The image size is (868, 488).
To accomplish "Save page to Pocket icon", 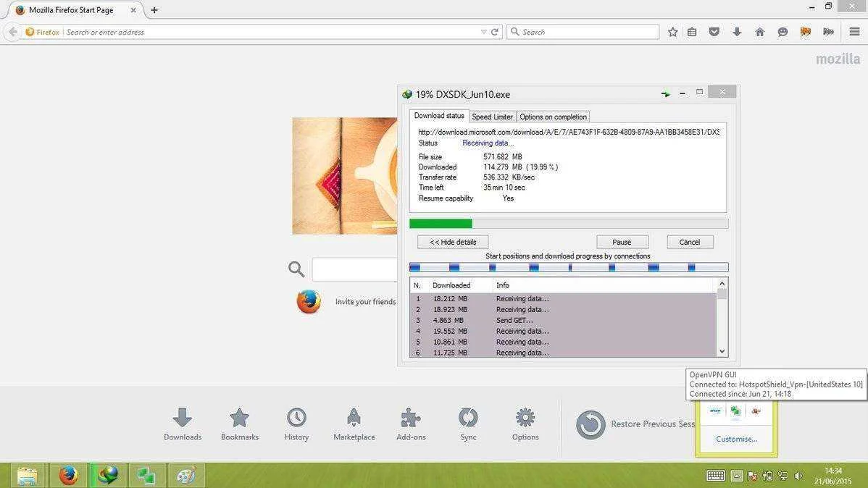I will [x=714, y=32].
